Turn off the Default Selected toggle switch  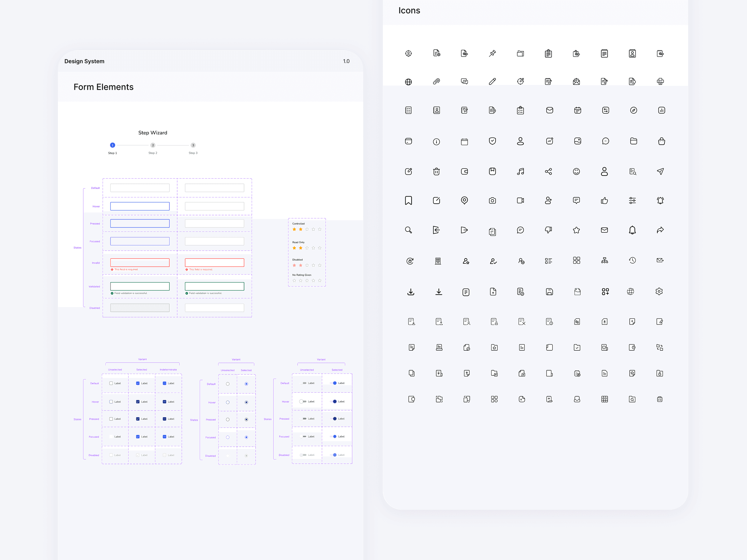point(334,383)
